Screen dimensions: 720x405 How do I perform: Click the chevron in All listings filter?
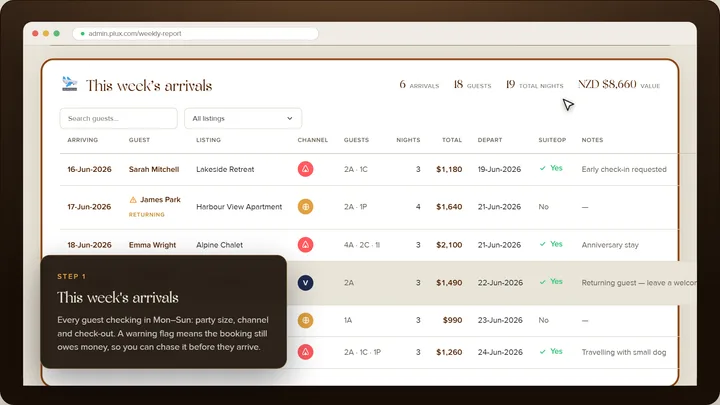pos(290,118)
